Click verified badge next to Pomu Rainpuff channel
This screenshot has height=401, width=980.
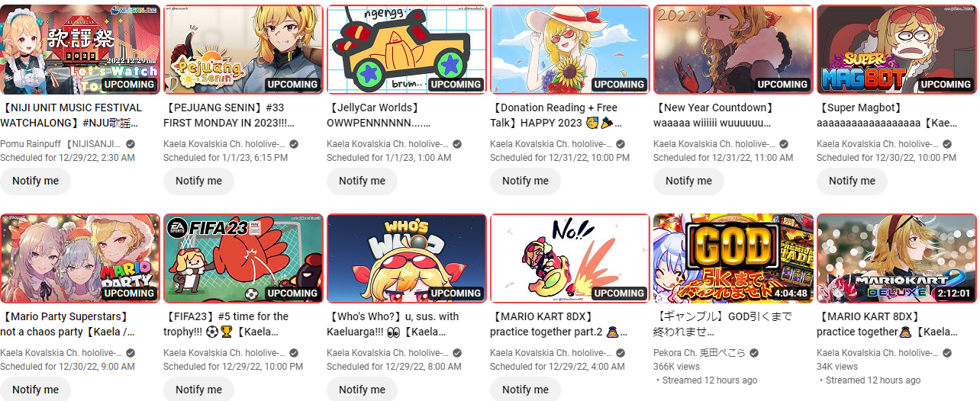coord(131,144)
